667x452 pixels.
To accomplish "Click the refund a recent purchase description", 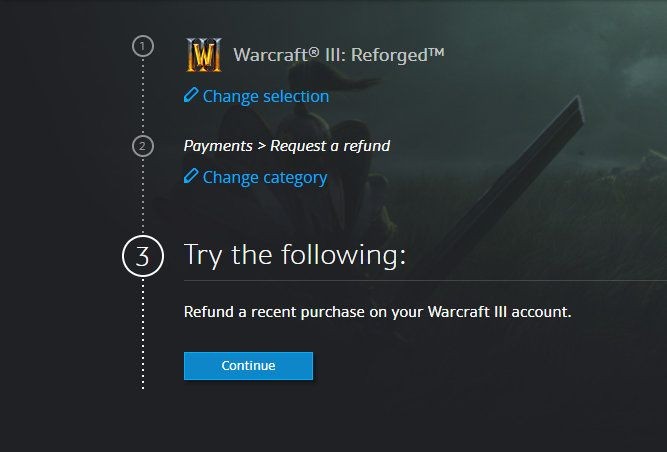I will [x=377, y=312].
